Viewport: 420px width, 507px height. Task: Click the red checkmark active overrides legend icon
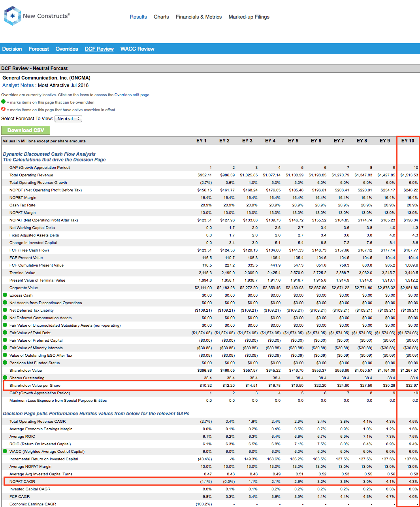[3, 110]
